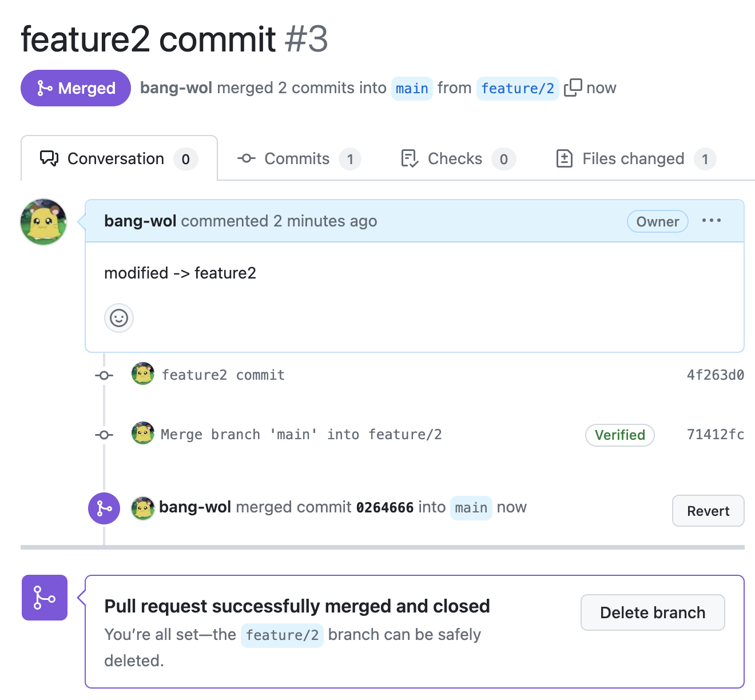Click the purple merged-status square icon
The width and height of the screenshot is (755, 700).
(45, 598)
